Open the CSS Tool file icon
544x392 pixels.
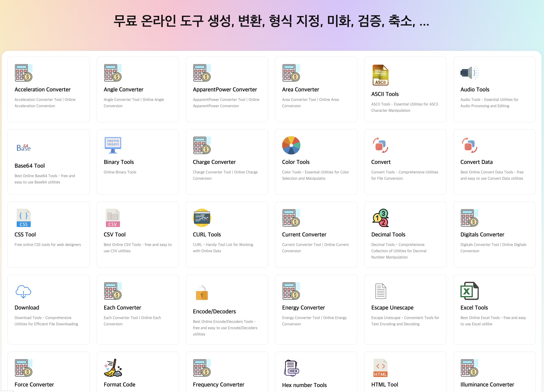[24, 218]
